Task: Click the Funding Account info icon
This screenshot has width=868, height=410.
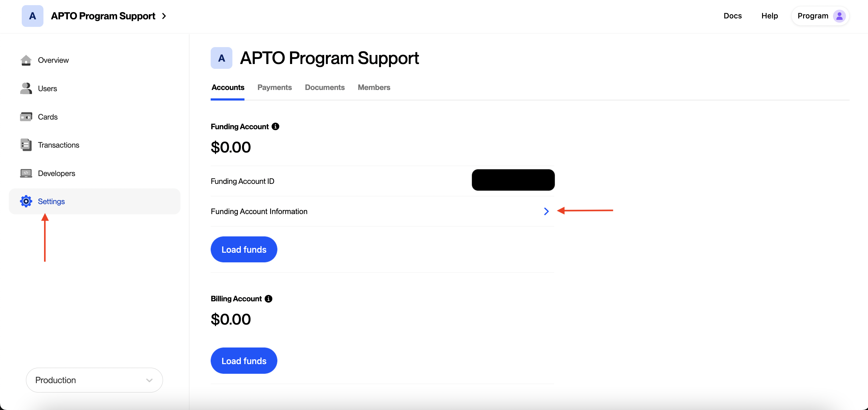Action: pyautogui.click(x=275, y=127)
